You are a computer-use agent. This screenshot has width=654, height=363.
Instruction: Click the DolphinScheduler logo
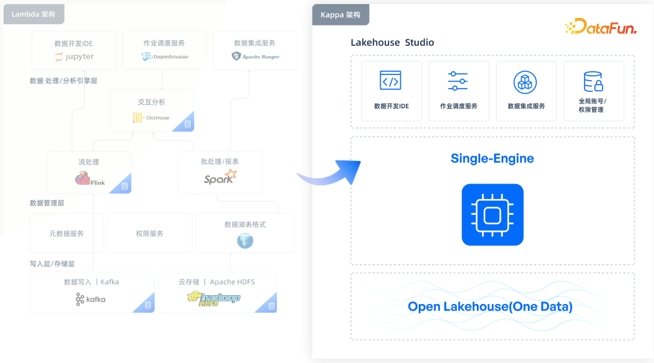click(x=165, y=56)
